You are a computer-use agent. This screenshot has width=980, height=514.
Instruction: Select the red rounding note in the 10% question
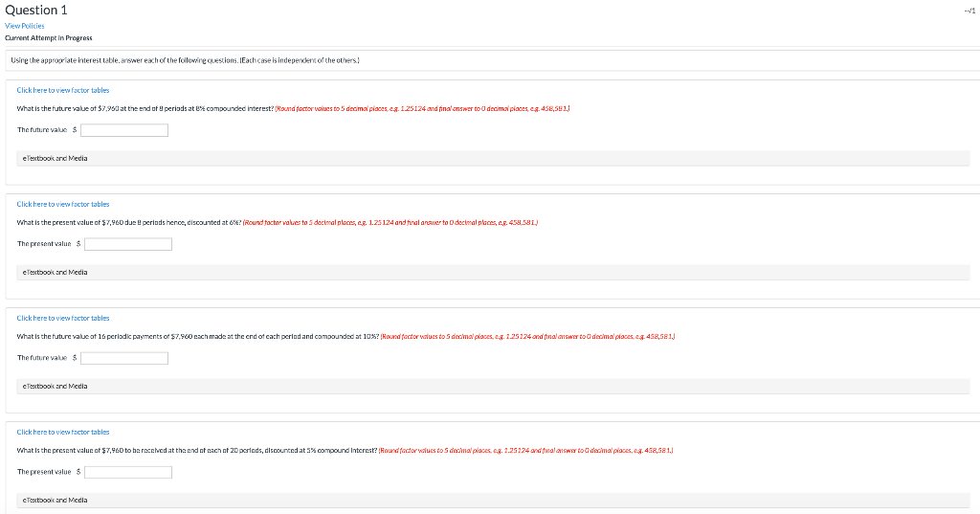click(x=528, y=336)
